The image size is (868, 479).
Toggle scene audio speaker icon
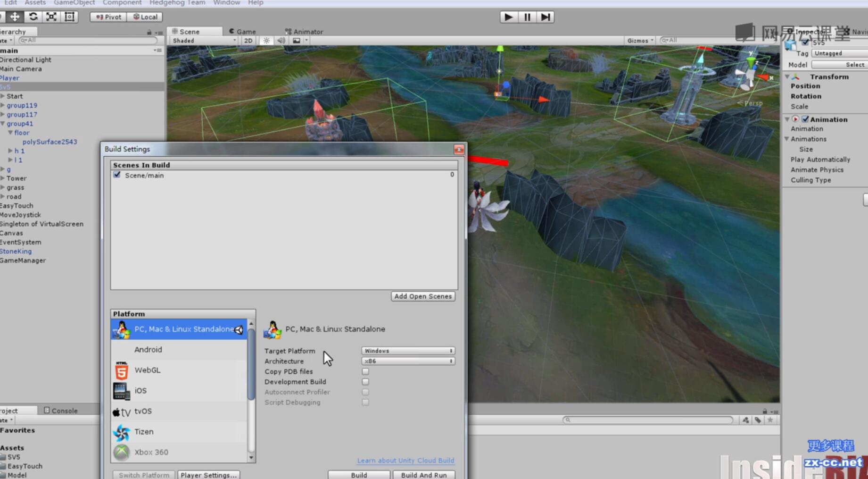coord(281,41)
